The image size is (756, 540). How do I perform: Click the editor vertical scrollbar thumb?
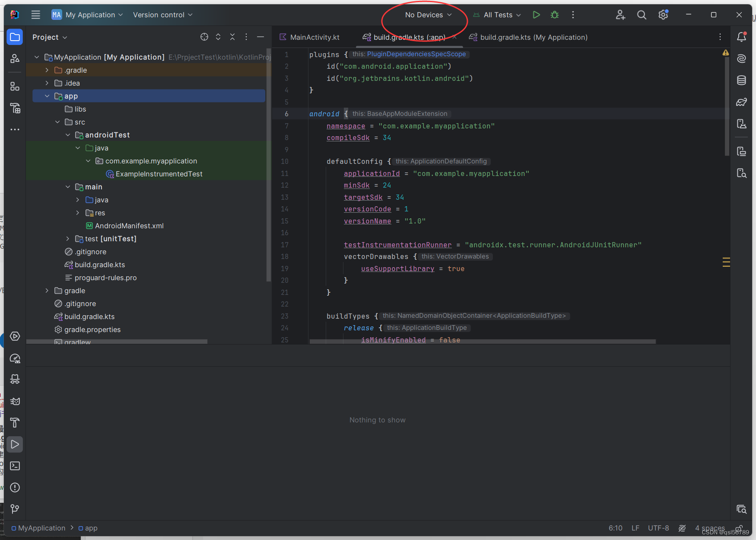[x=727, y=106]
